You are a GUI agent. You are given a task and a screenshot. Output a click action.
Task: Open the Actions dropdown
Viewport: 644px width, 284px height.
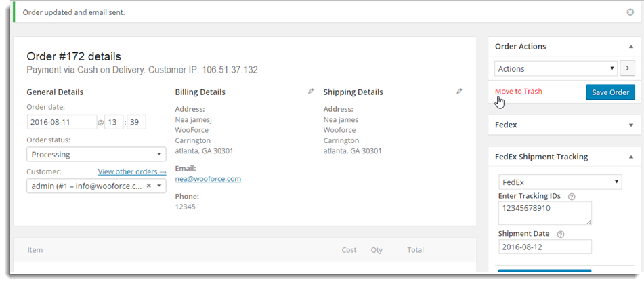555,68
